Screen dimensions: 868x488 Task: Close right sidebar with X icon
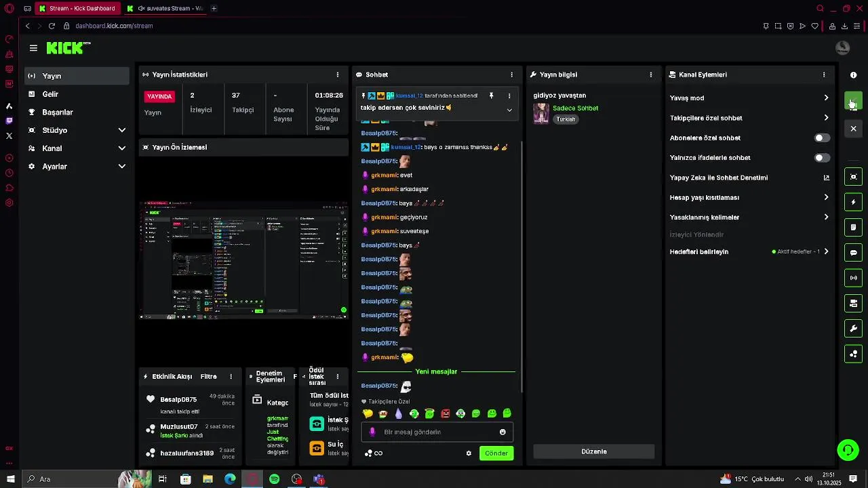[x=854, y=128]
